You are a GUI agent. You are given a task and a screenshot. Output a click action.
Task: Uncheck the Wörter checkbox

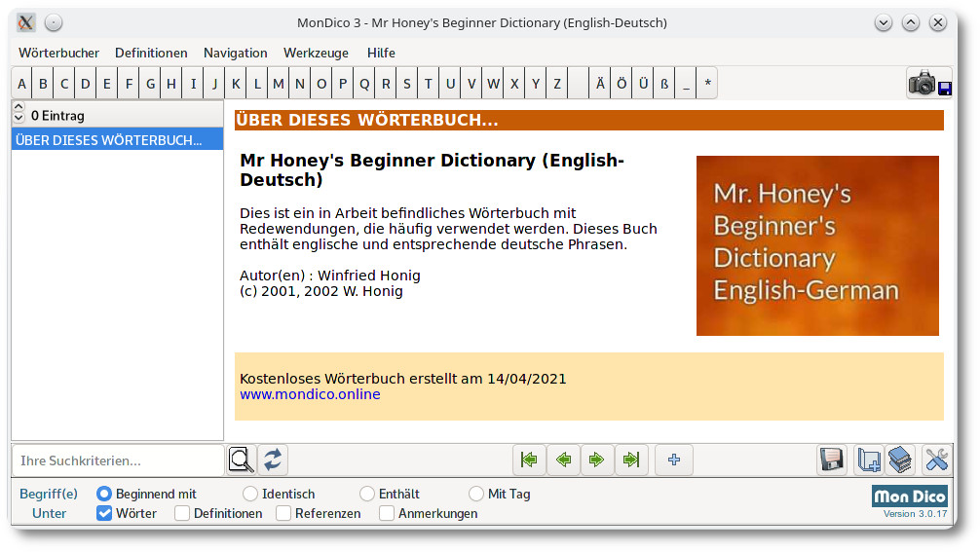pos(104,513)
